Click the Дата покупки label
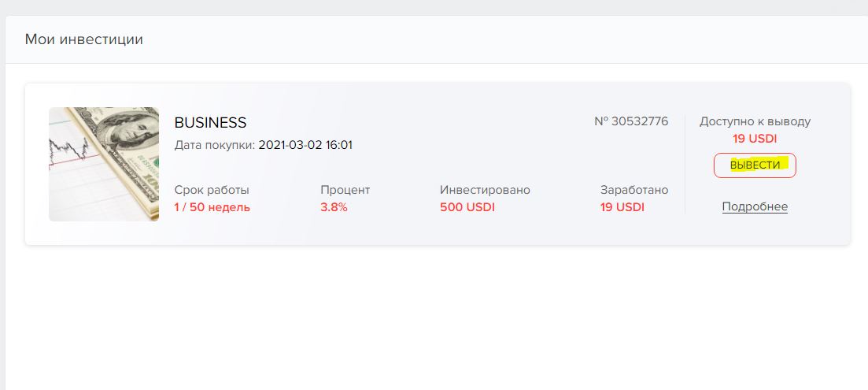Viewport: 868px width, 390px height. point(214,145)
